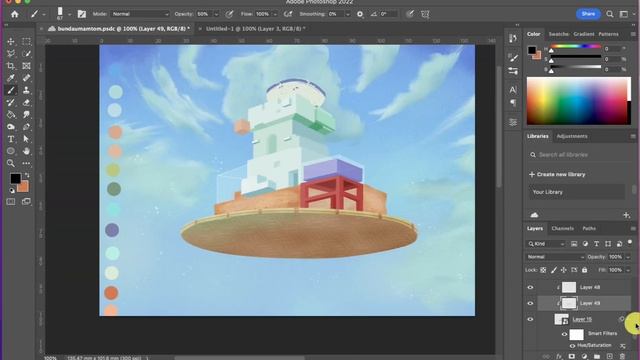This screenshot has height=360, width=640.
Task: Toggle Smart Filters visibility eye
Action: tap(564, 334)
